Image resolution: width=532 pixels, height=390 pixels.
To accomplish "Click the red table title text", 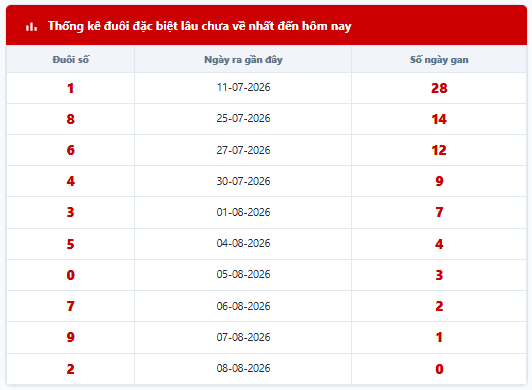I will (200, 26).
